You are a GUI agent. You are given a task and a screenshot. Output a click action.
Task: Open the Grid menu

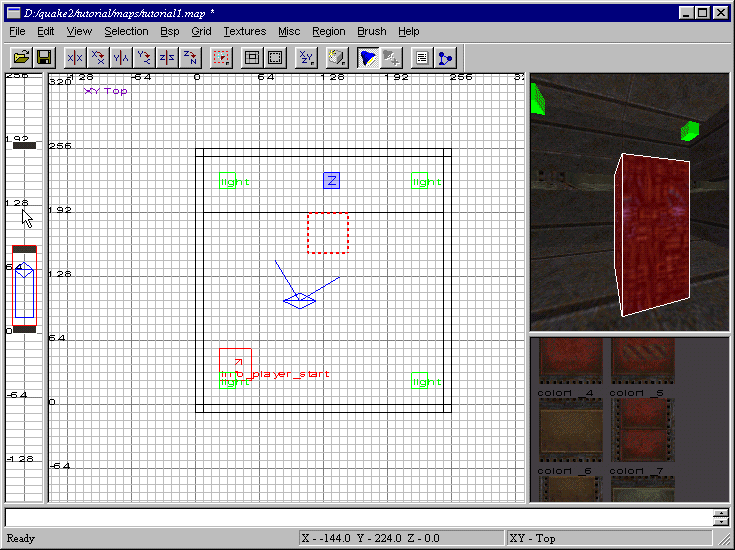click(x=201, y=31)
